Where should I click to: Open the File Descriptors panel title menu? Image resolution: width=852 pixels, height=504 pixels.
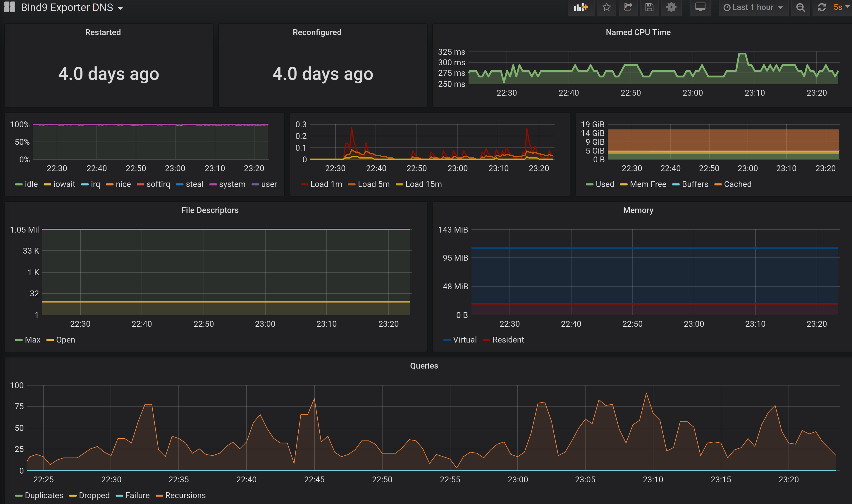point(210,210)
